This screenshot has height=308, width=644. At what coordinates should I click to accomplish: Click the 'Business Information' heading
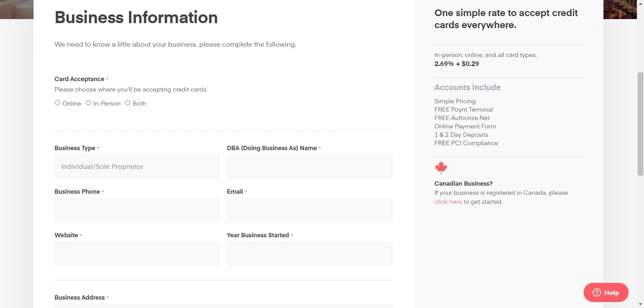click(x=136, y=18)
